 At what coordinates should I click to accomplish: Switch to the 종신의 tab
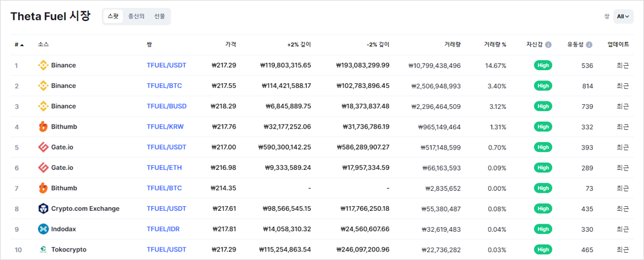point(136,16)
